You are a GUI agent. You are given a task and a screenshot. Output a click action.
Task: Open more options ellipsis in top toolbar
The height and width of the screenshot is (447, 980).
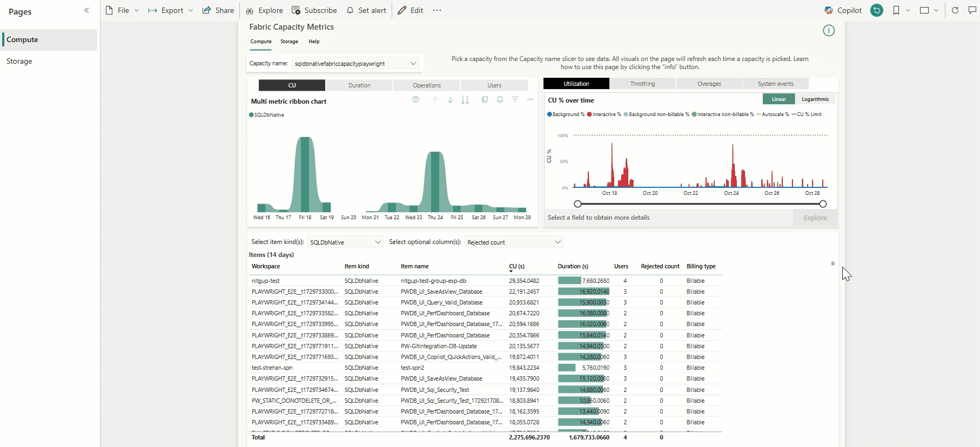tap(437, 10)
